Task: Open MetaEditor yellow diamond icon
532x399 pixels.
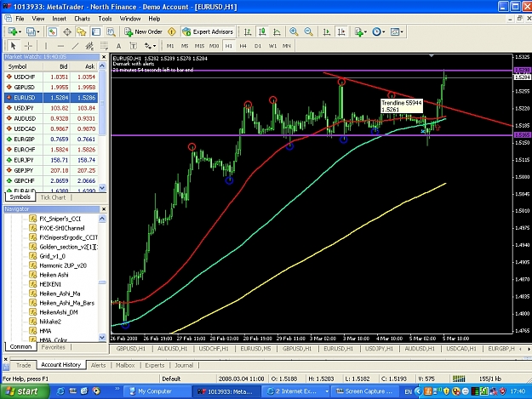Action: [172, 31]
